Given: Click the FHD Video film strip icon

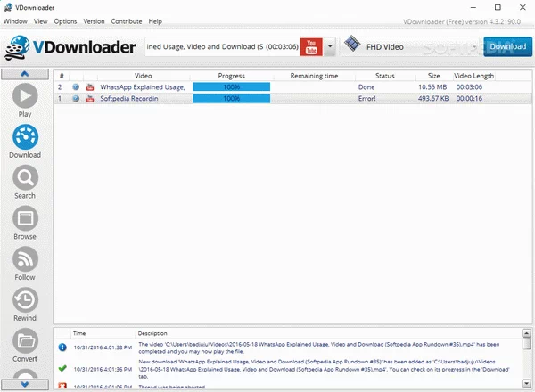Looking at the screenshot, I should tap(352, 44).
